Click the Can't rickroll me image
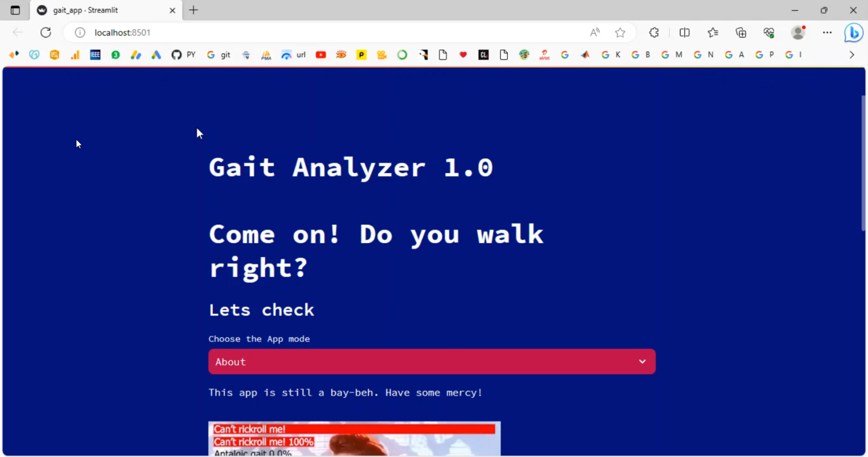The width and height of the screenshot is (868, 457). click(353, 438)
